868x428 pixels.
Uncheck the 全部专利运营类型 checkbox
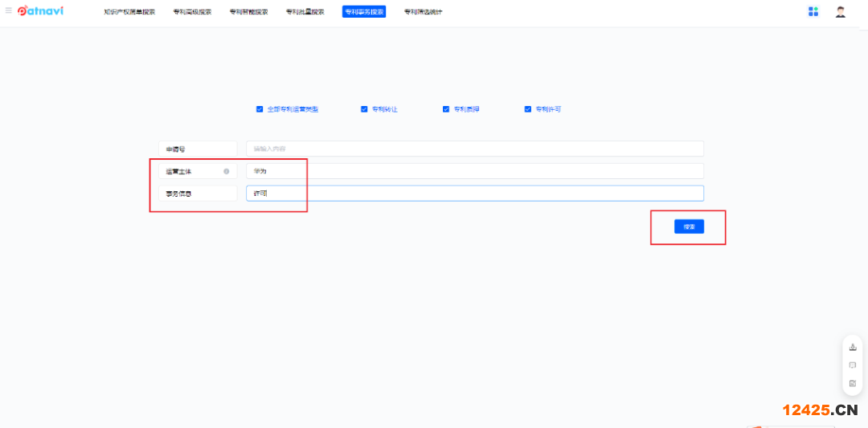click(x=260, y=109)
